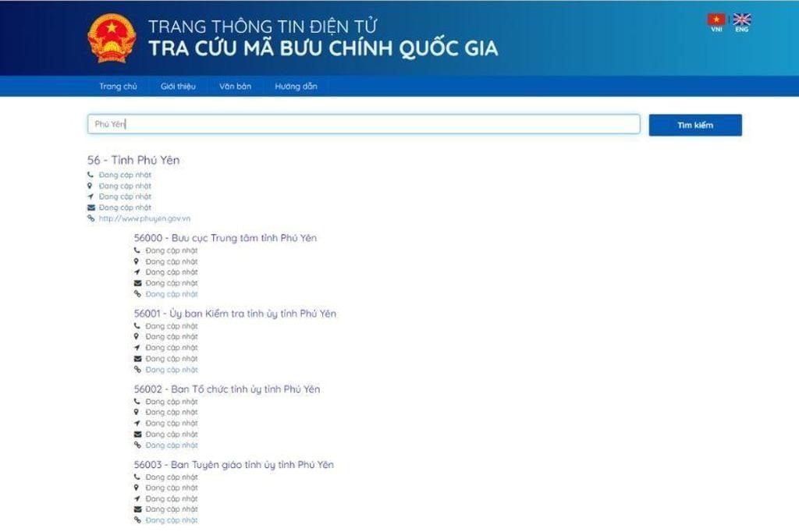
Task: Switch language with the English flag icon
Action: click(x=742, y=20)
